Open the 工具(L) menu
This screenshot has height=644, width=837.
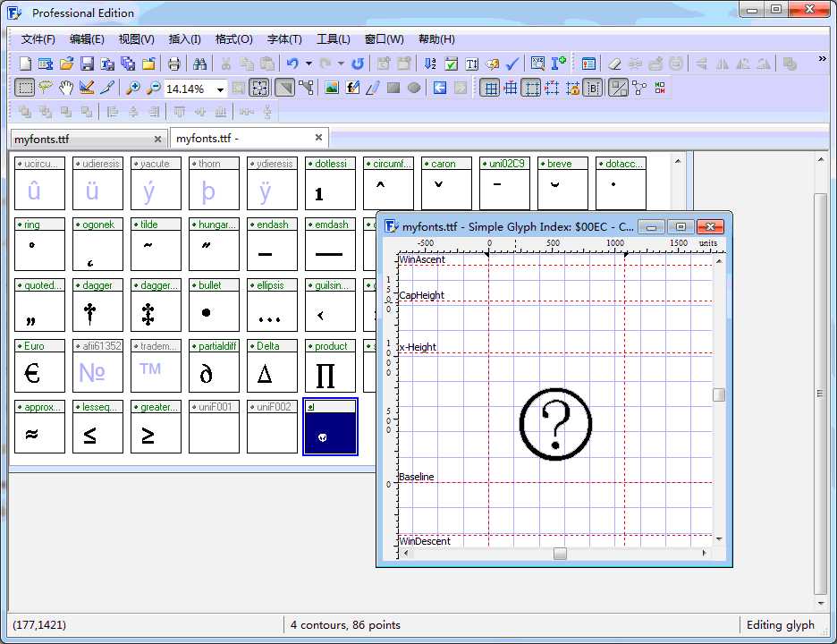333,39
